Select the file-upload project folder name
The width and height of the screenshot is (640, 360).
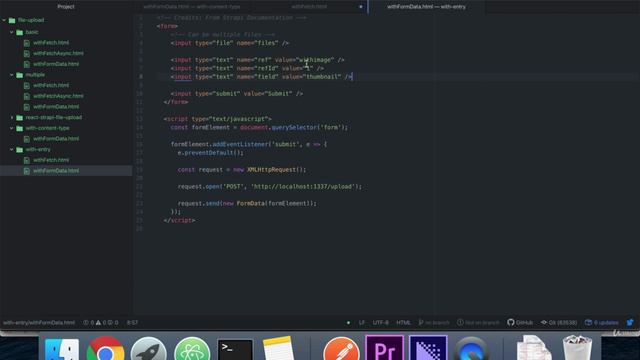pyautogui.click(x=31, y=20)
